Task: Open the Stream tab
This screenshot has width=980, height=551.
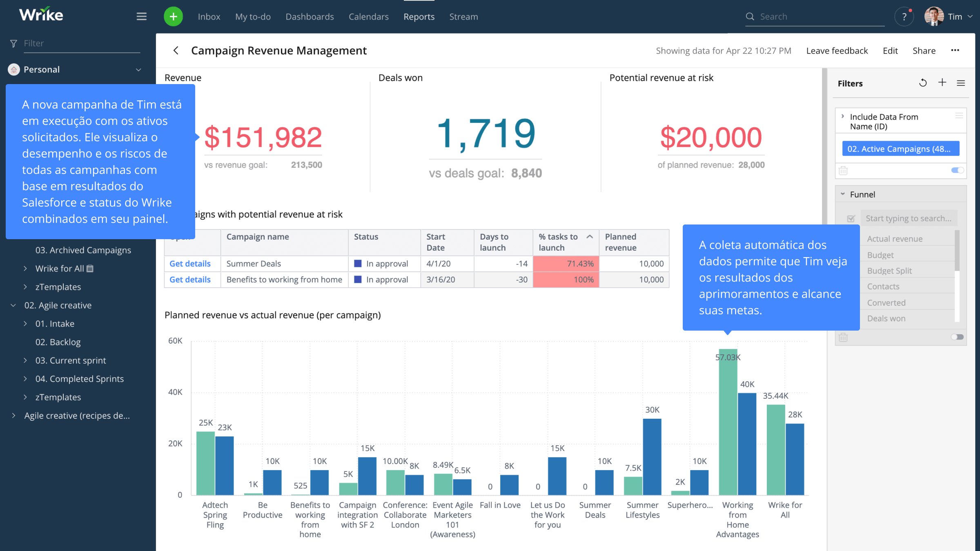Action: coord(463,17)
